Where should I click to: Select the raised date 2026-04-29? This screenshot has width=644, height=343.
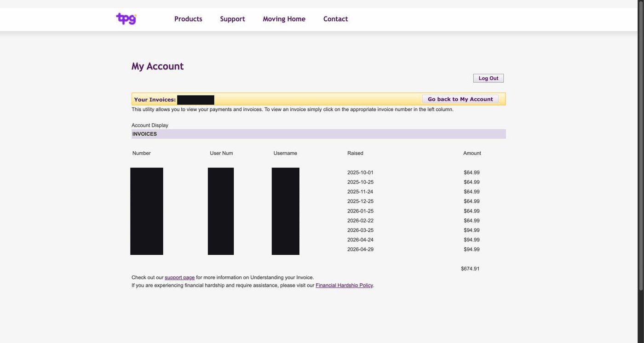click(360, 250)
